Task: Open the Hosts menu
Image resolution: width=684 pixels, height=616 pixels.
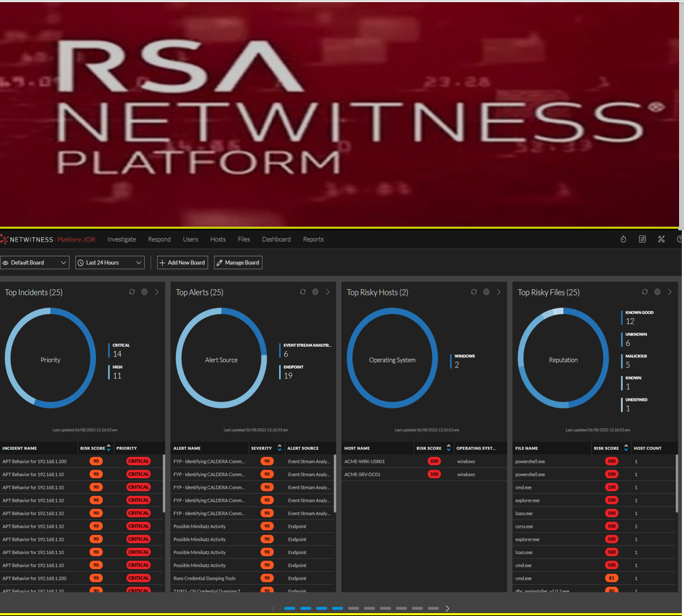Action: [x=217, y=239]
